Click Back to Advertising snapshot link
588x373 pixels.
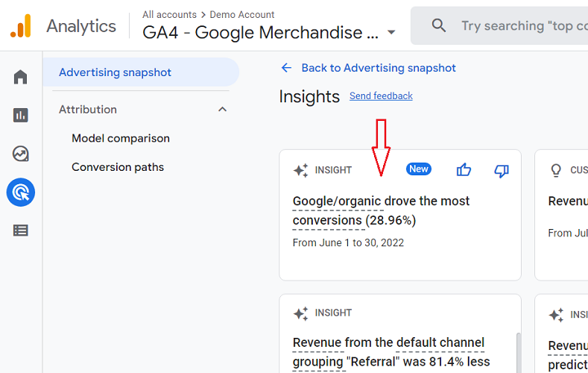coord(379,68)
